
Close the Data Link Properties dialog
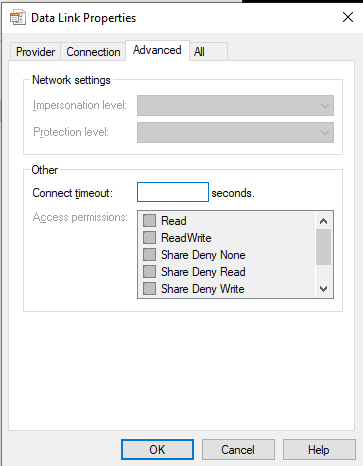[348, 17]
